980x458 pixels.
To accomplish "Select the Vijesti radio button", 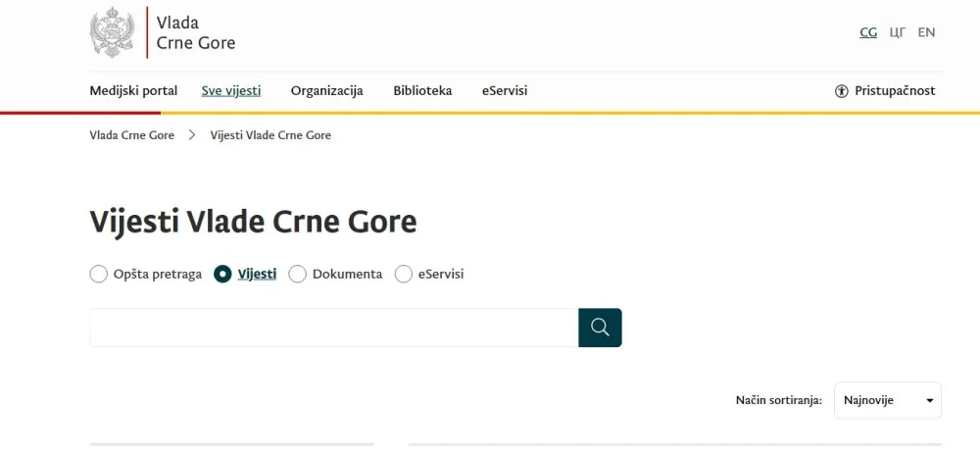I will point(222,274).
